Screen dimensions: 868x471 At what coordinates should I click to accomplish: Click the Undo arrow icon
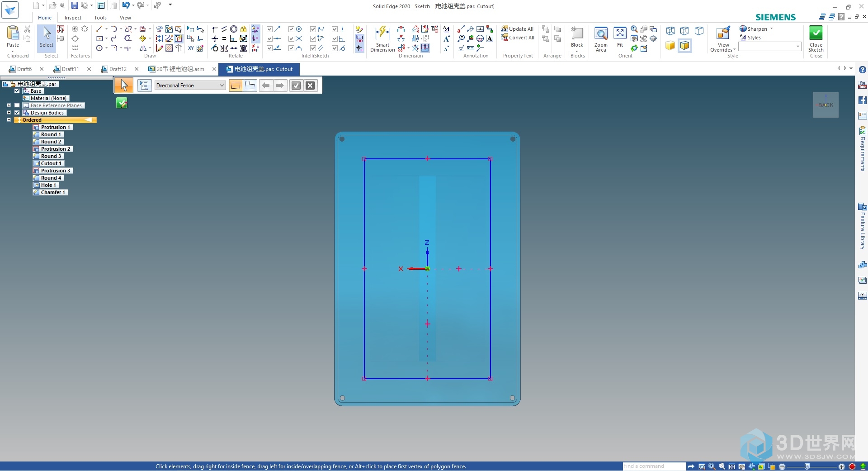[x=126, y=5]
